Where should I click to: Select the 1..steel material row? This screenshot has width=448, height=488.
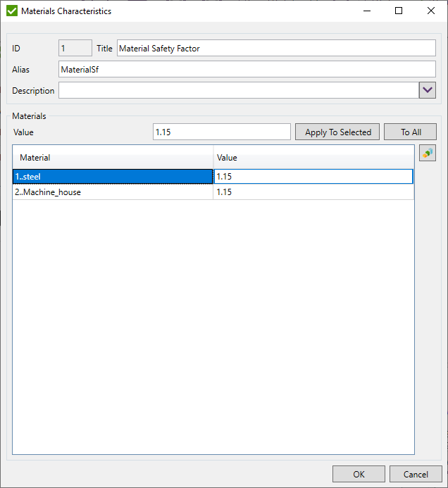(x=113, y=176)
